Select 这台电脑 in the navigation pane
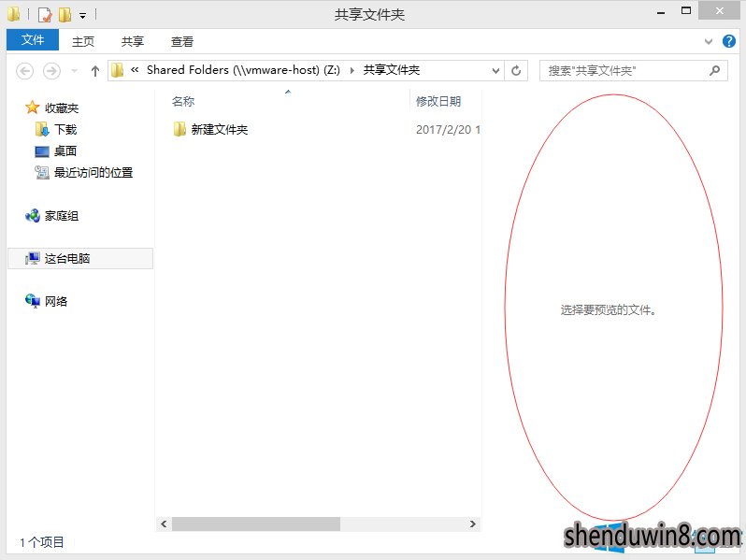The height and width of the screenshot is (560, 746). 80,258
